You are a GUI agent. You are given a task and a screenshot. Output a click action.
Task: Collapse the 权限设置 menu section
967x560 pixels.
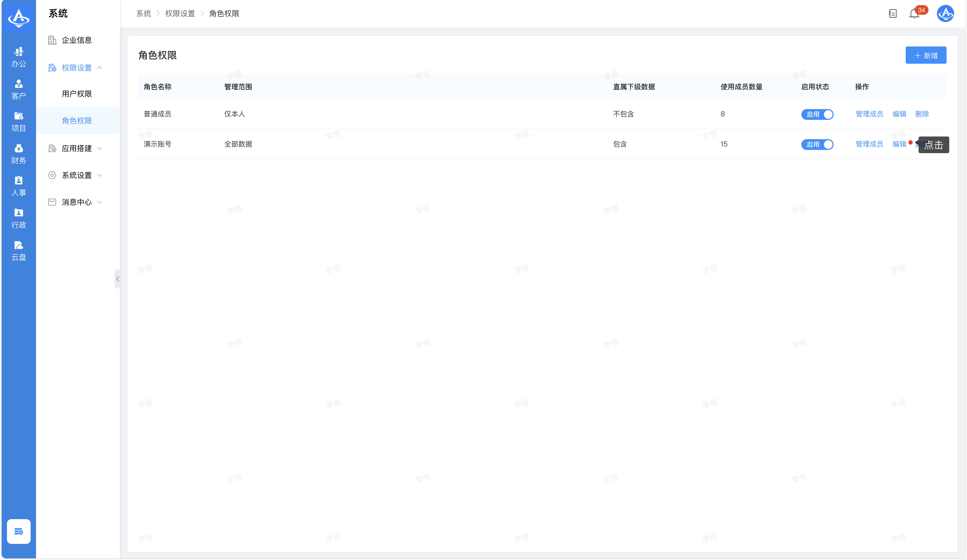point(77,68)
